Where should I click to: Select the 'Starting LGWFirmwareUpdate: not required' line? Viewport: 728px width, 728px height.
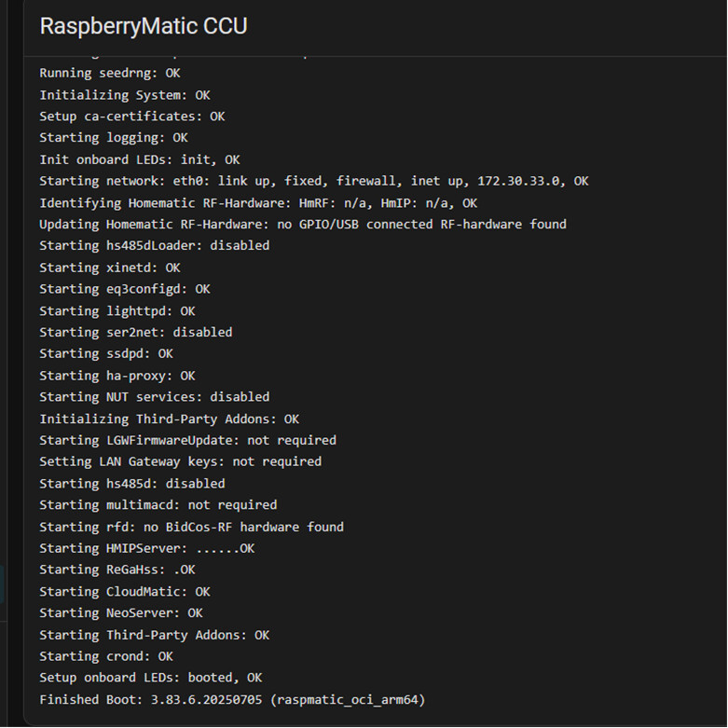pyautogui.click(x=187, y=440)
